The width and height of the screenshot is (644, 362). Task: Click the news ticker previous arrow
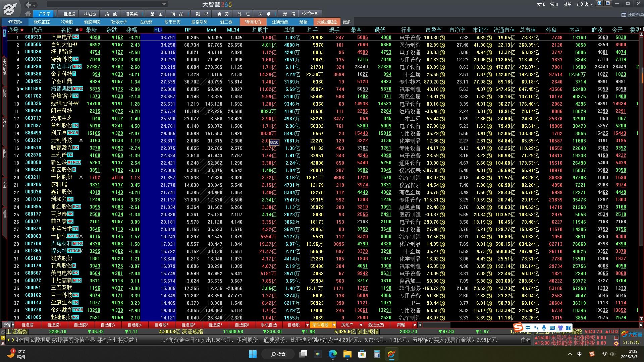[9, 340]
